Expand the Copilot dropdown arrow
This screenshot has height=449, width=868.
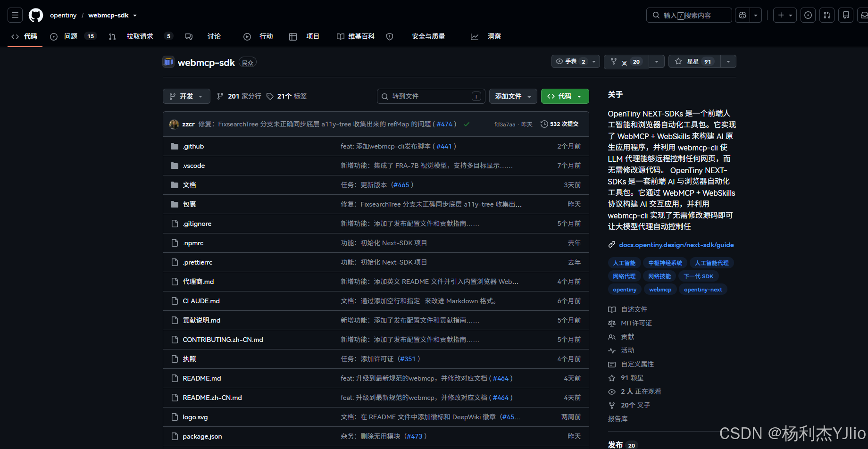click(756, 15)
